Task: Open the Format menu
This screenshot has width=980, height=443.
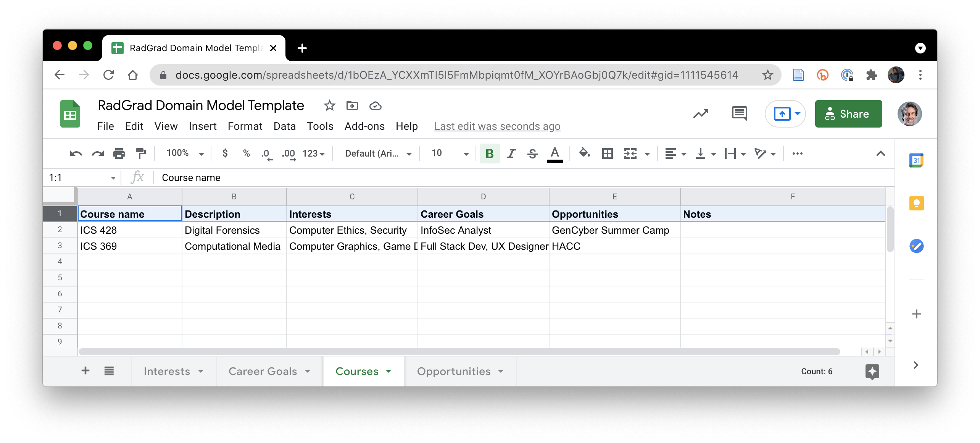Action: [245, 126]
